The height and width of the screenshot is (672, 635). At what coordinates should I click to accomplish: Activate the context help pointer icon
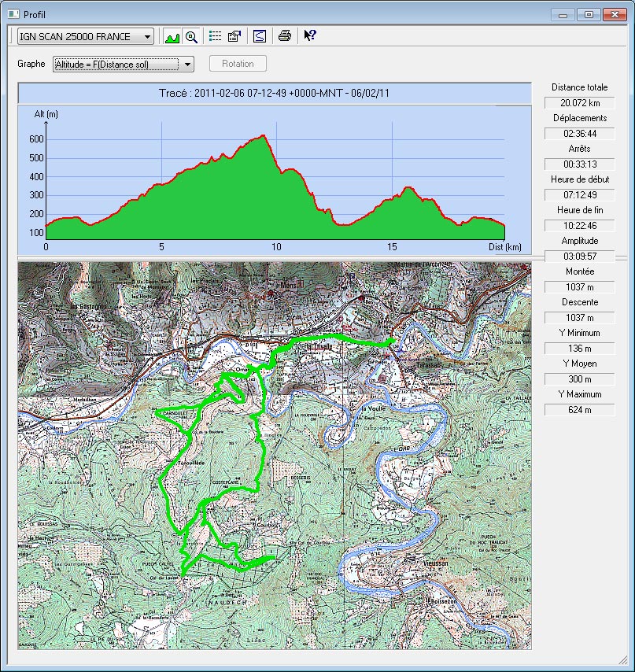309,35
